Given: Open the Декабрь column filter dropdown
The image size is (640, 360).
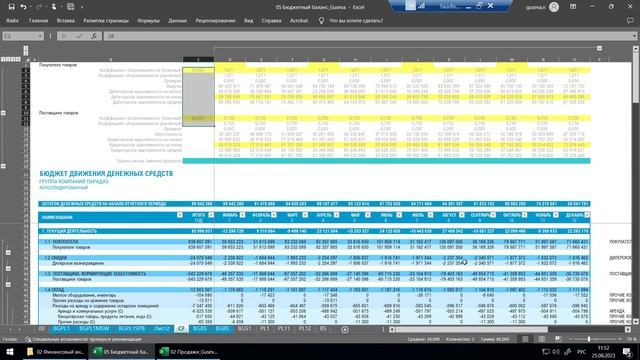Looking at the screenshot, I should click(587, 215).
